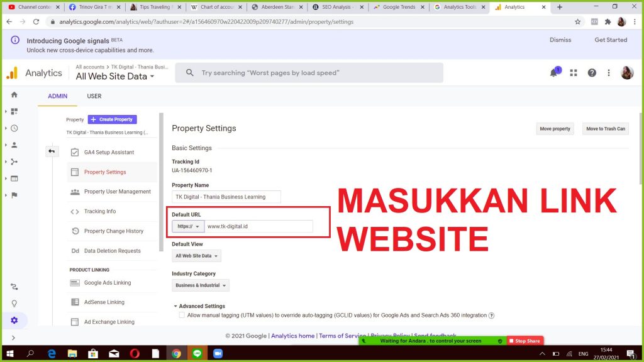The image size is (644, 362).
Task: Select Tracking Info in the property menu
Action: tap(100, 211)
